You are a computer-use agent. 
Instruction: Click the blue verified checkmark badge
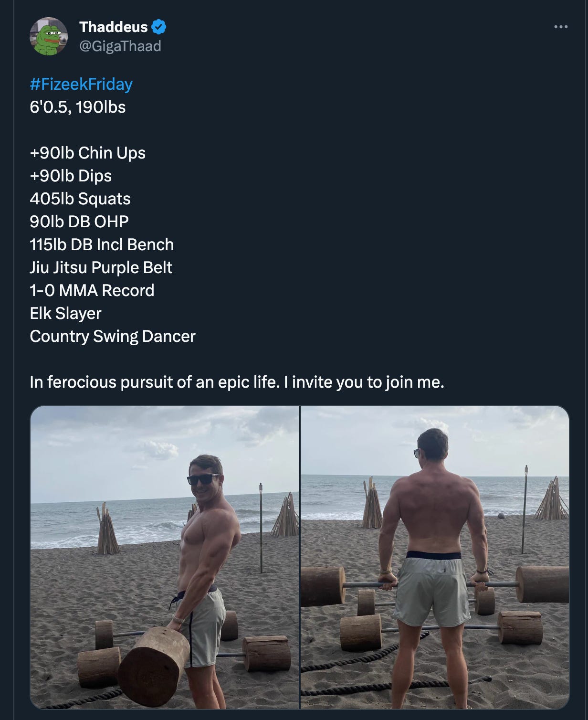pos(159,27)
